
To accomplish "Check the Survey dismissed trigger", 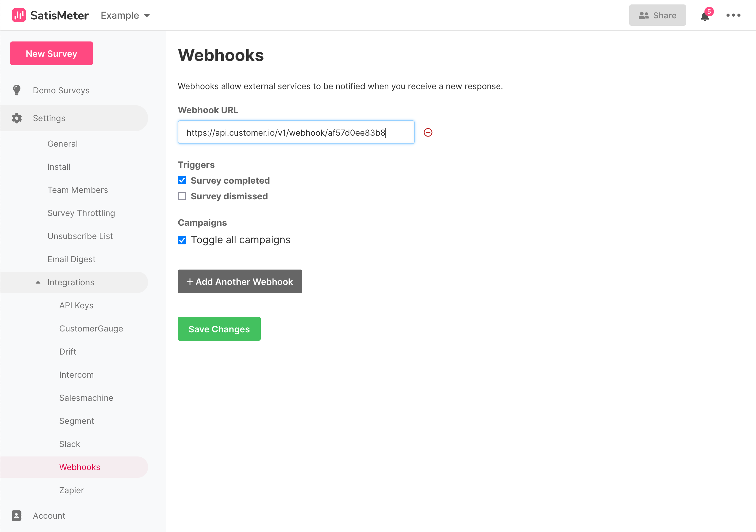I will [x=182, y=196].
